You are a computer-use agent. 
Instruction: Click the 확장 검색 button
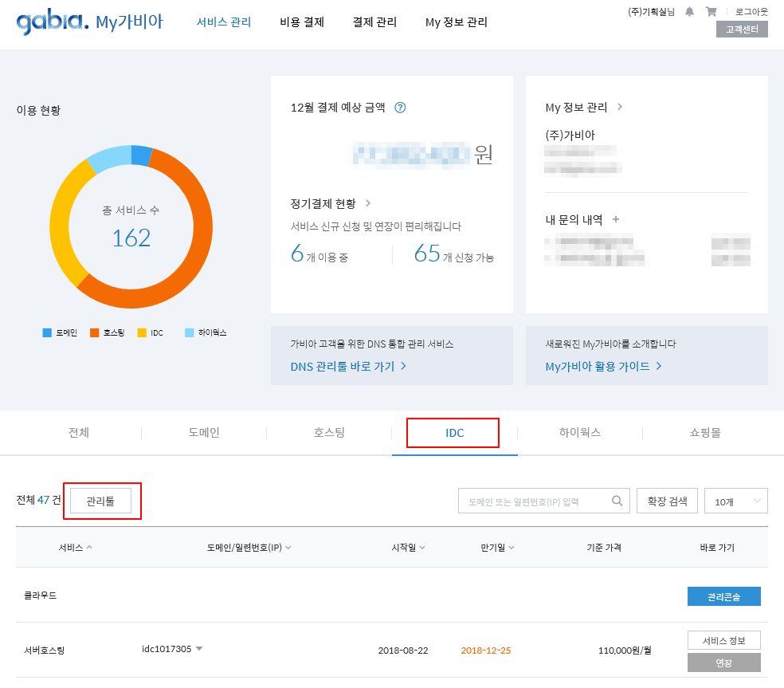667,501
